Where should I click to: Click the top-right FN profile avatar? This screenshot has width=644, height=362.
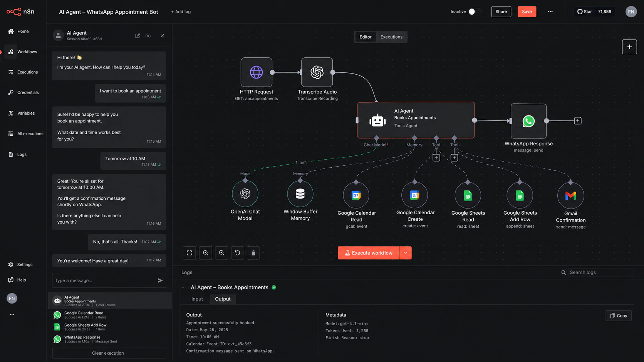[631, 12]
